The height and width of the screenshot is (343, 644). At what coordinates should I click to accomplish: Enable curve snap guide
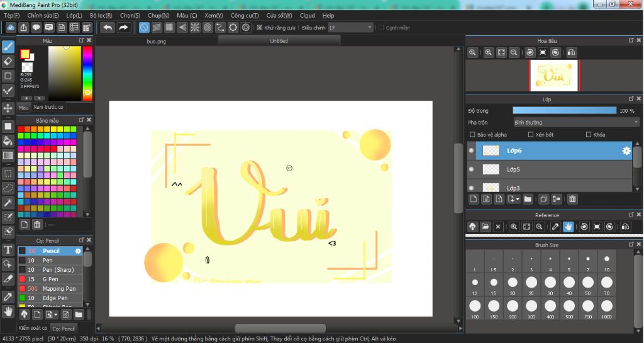point(221,28)
